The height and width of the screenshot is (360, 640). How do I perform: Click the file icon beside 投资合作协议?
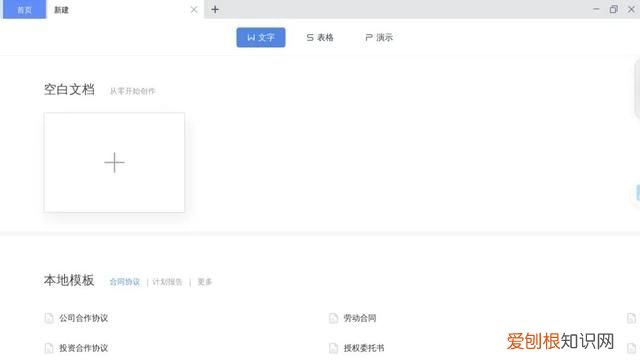click(x=49, y=348)
